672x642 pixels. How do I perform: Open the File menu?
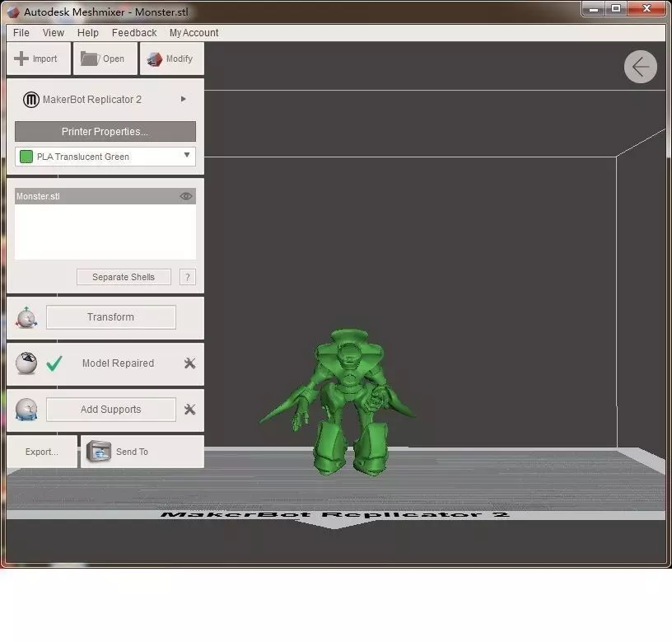[x=21, y=33]
